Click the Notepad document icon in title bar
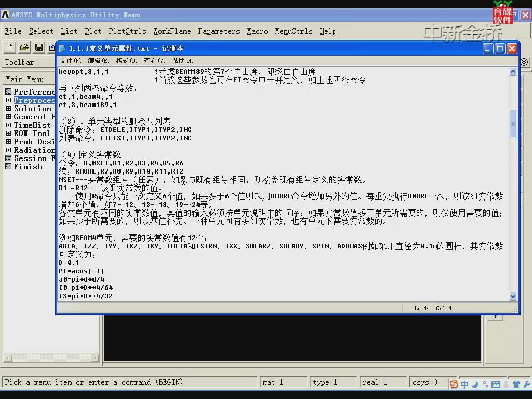This screenshot has width=532, height=399. [x=62, y=48]
